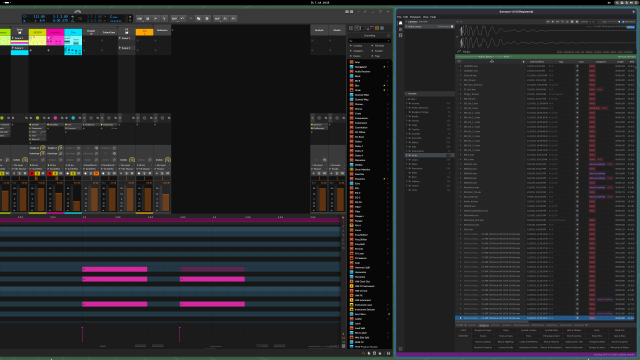Sort by the Categories column header in Sononym
Screen dimensions: 640x360
pyautogui.click(x=601, y=62)
